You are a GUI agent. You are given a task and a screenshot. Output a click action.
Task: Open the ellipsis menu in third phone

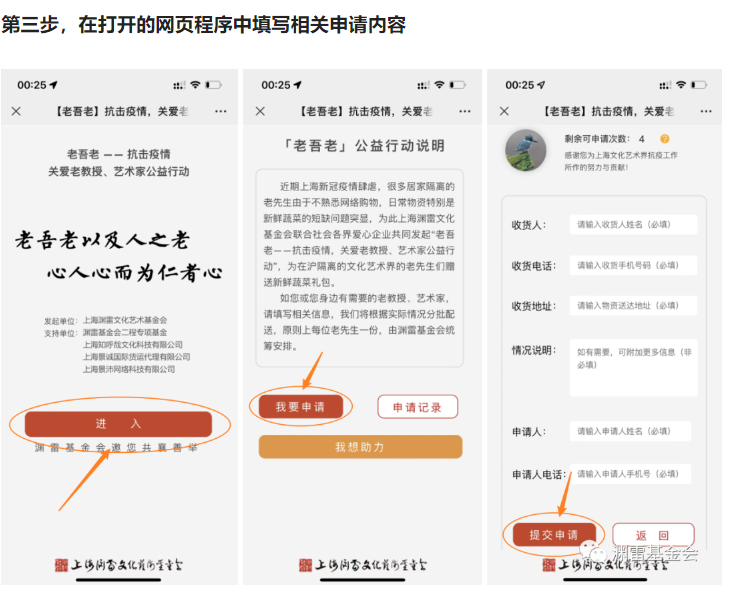pyautogui.click(x=708, y=111)
